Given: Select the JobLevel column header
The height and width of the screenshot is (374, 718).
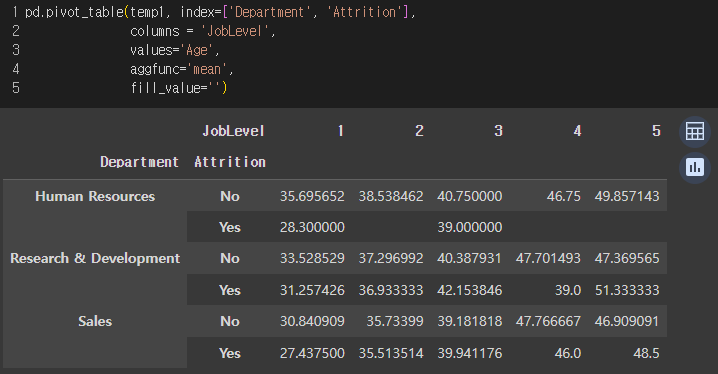Looking at the screenshot, I should (x=234, y=131).
